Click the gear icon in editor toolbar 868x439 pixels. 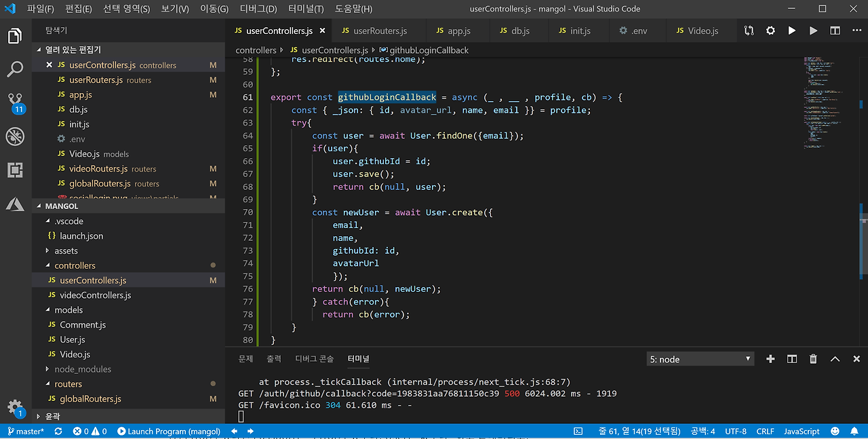click(770, 31)
